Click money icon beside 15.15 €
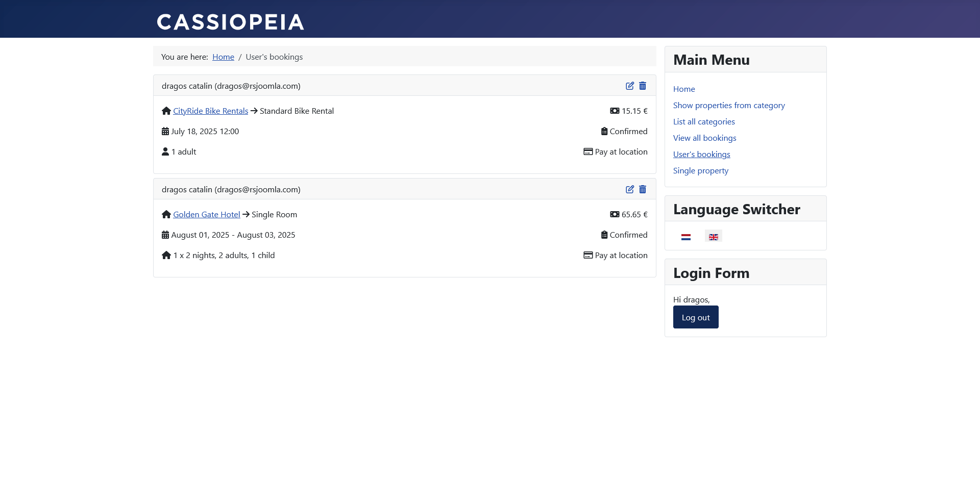Viewport: 980px width, 483px height. (615, 111)
